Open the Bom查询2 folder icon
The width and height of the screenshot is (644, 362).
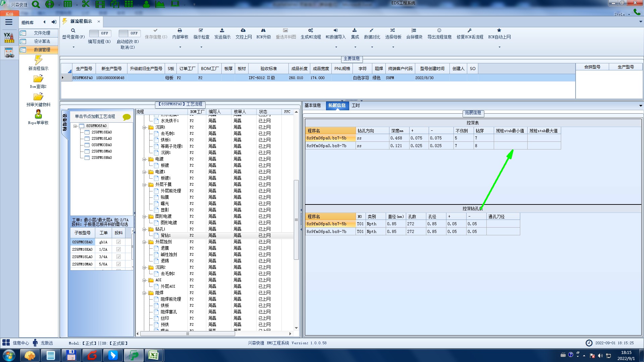click(38, 79)
